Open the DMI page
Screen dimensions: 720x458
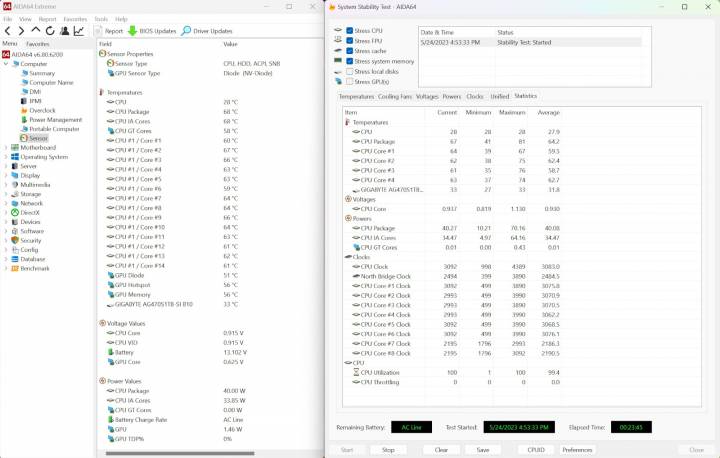click(x=35, y=91)
